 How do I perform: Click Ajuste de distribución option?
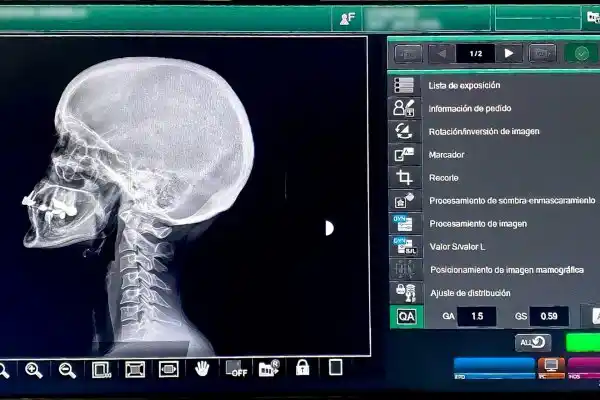tap(469, 293)
